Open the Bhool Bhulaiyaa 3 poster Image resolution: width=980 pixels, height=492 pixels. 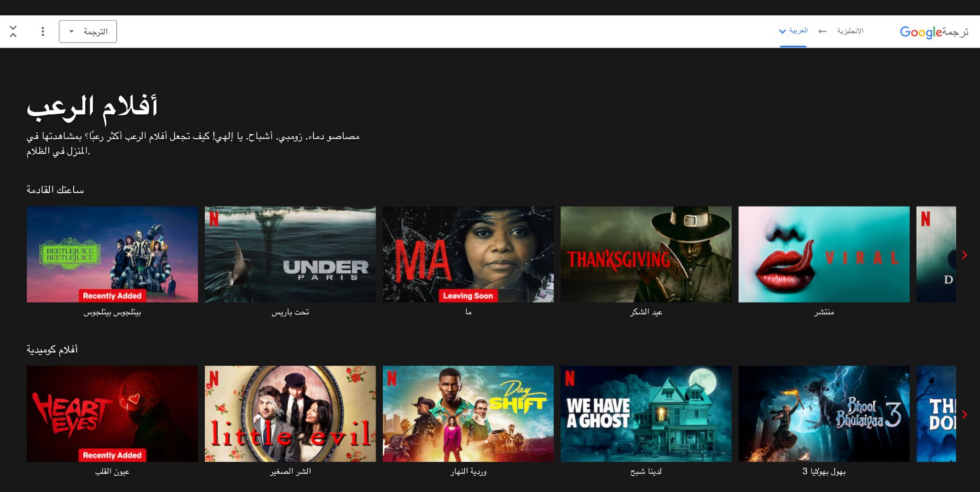[824, 414]
